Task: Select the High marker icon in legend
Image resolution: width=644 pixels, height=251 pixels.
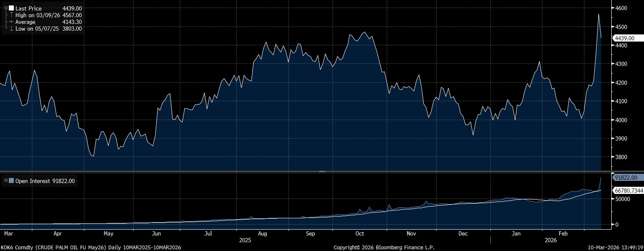Action: 11,15
